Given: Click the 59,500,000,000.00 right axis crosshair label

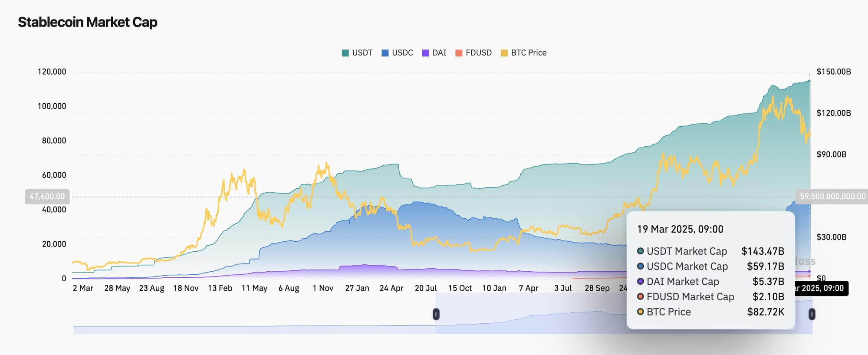Looking at the screenshot, I should (x=832, y=197).
